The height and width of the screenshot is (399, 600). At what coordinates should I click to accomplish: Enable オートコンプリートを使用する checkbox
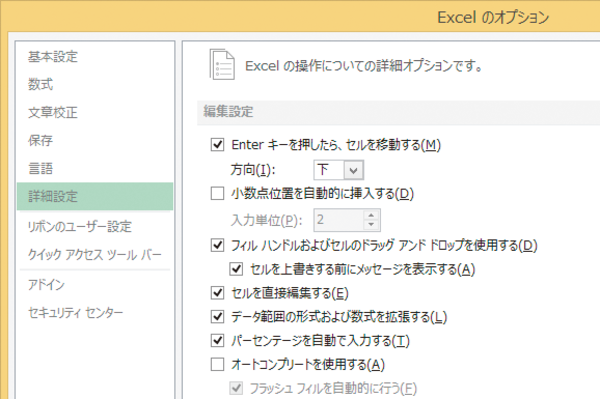tap(217, 365)
